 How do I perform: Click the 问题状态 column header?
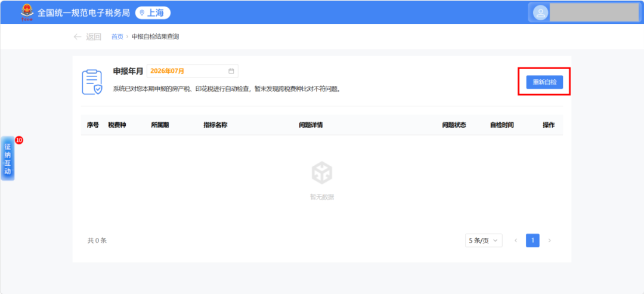point(454,125)
